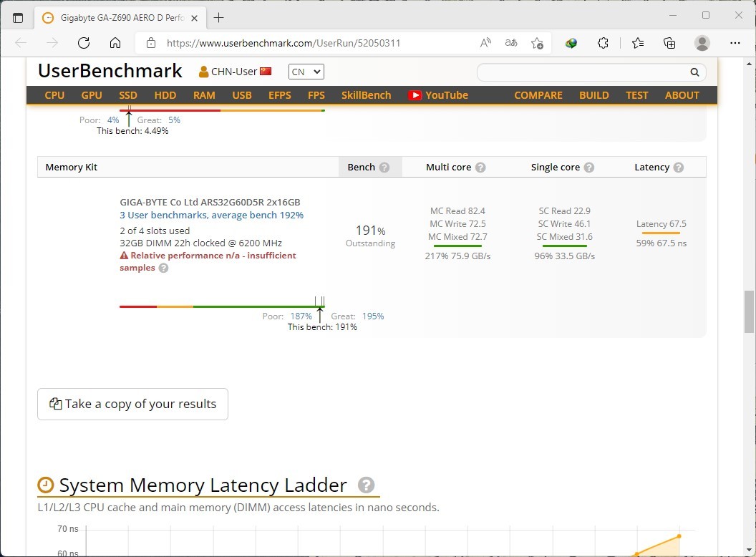Viewport: 756px width, 557px height.
Task: Open the ABOUT menu item
Action: click(x=682, y=95)
